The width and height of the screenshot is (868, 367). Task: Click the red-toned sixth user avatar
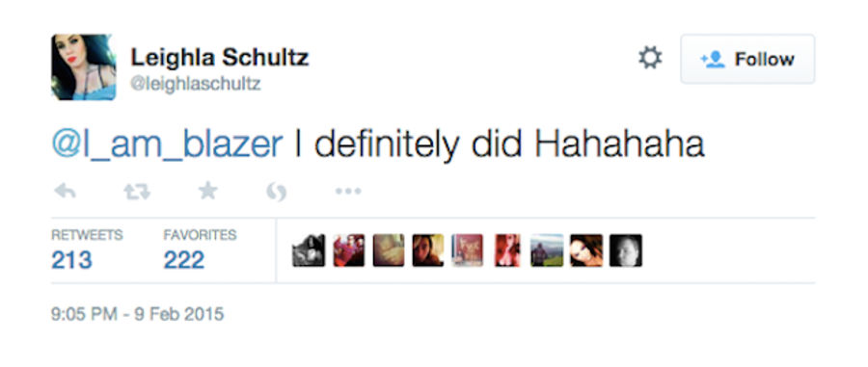[x=507, y=250]
